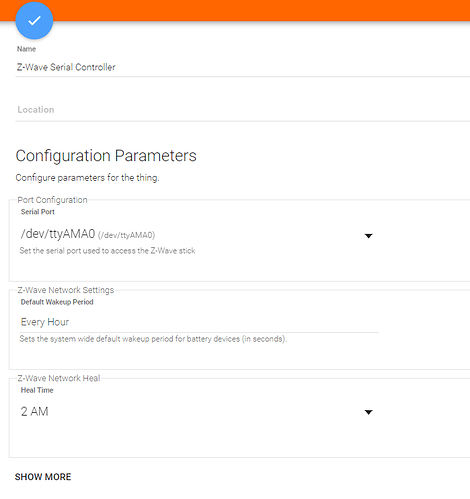This screenshot has width=470, height=499.
Task: Click into the Location input field
Action: pyautogui.click(x=242, y=110)
